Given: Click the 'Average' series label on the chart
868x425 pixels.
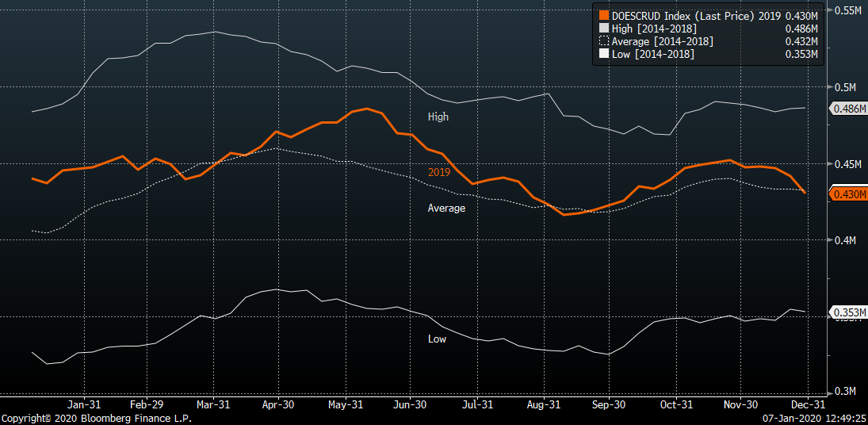Looking at the screenshot, I should point(446,208).
